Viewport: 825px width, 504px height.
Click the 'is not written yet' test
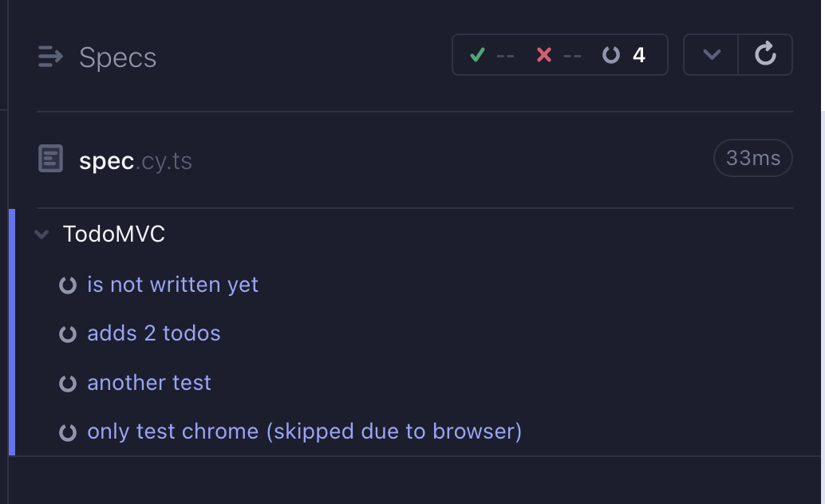coord(172,285)
